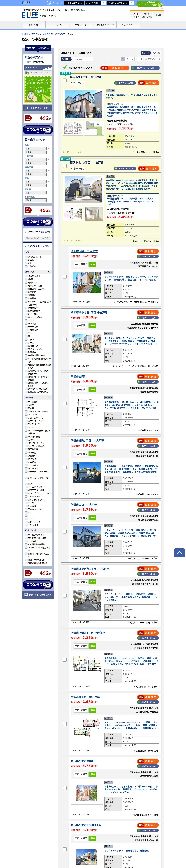Open the 土地面積 下限なし dropdown
Image resolution: width=186 pixels, height=868 pixels.
click(36, 160)
